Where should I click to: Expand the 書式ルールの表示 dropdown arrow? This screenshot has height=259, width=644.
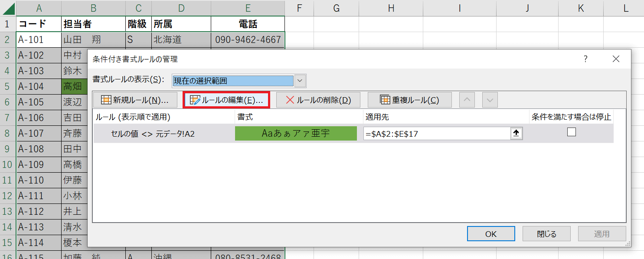[x=301, y=81]
